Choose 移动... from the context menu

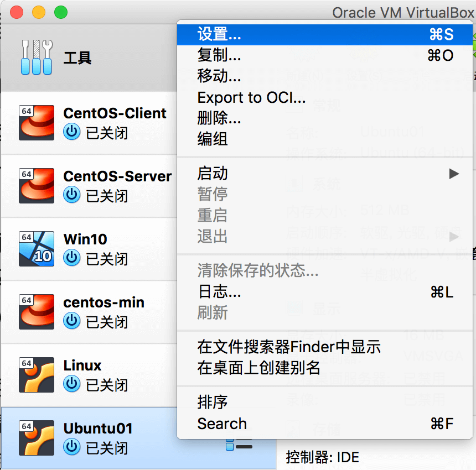click(325, 76)
